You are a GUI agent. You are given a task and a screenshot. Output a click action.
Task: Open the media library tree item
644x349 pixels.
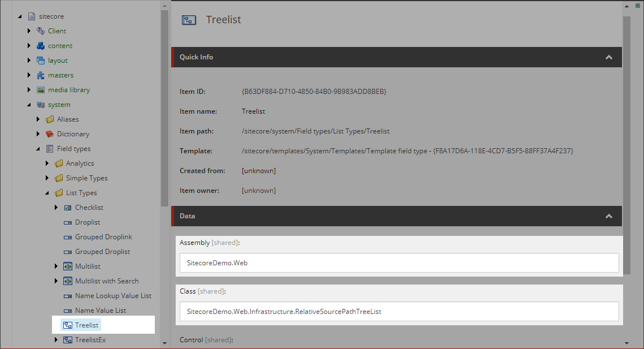pyautogui.click(x=68, y=90)
